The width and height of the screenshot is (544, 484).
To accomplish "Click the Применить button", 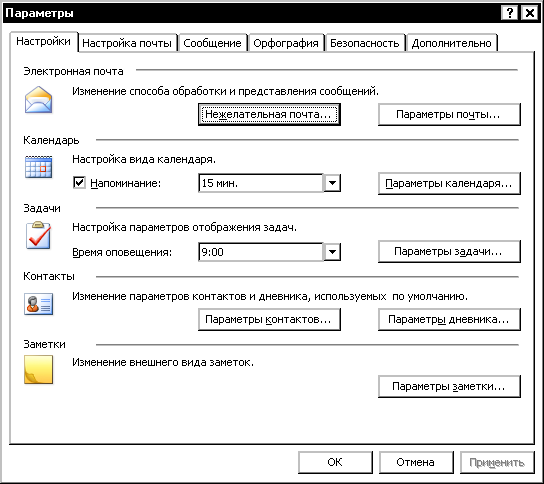I will [497, 462].
